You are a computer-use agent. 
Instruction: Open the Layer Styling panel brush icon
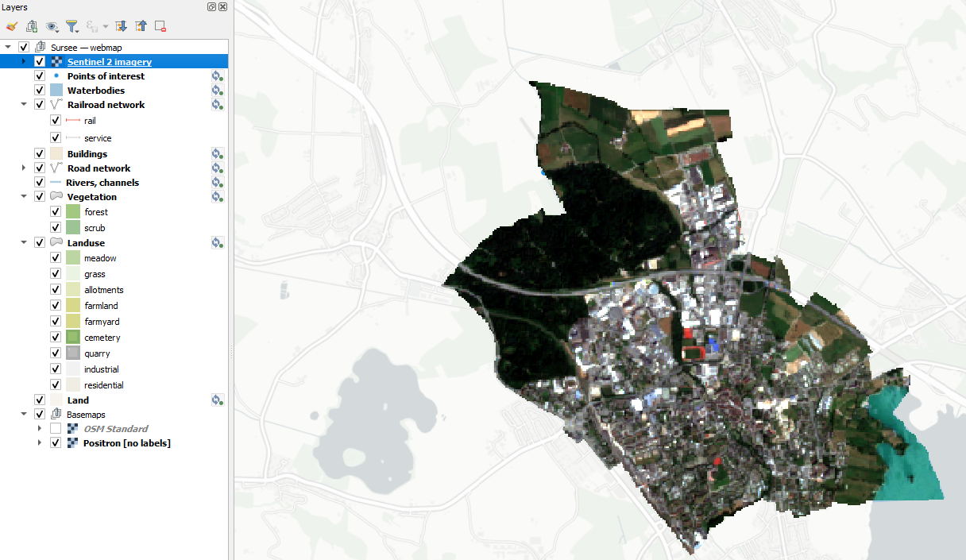[11, 26]
